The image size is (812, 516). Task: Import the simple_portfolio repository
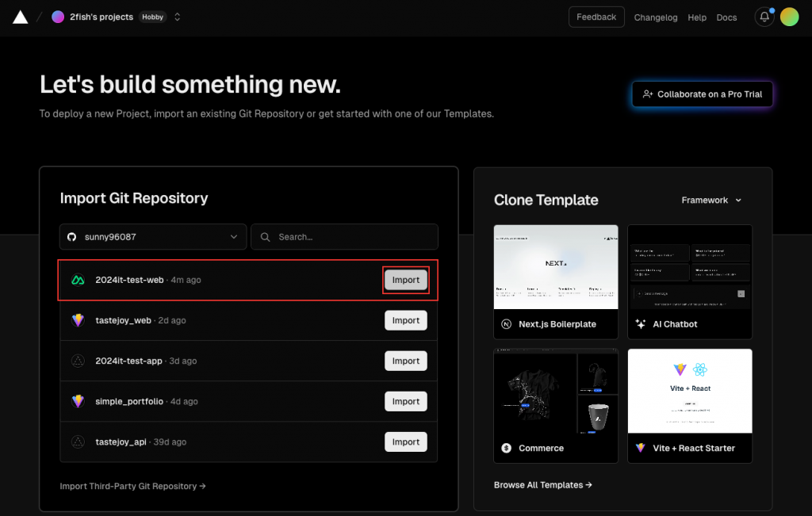coord(406,401)
